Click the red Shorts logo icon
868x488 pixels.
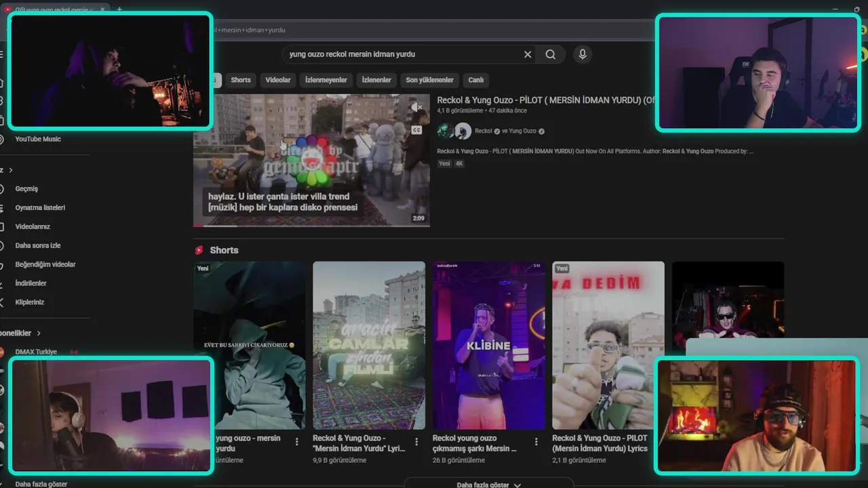199,250
